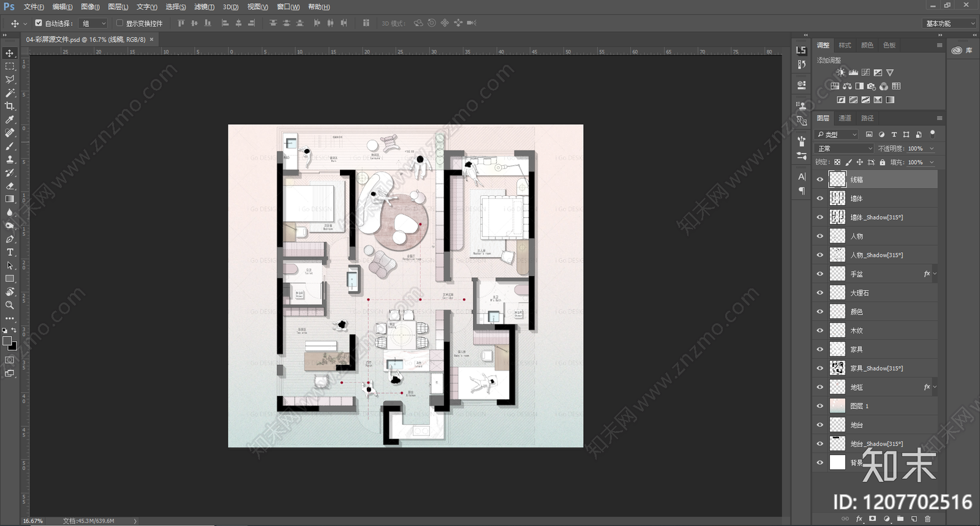This screenshot has width=980, height=526.
Task: Add a Brightness/Contrast adjustment
Action: pyautogui.click(x=841, y=72)
